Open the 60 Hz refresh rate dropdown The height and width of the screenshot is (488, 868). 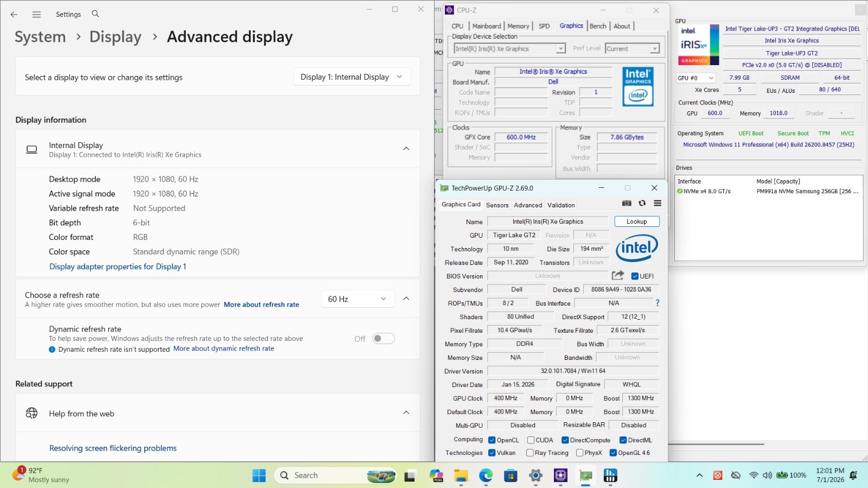click(358, 299)
